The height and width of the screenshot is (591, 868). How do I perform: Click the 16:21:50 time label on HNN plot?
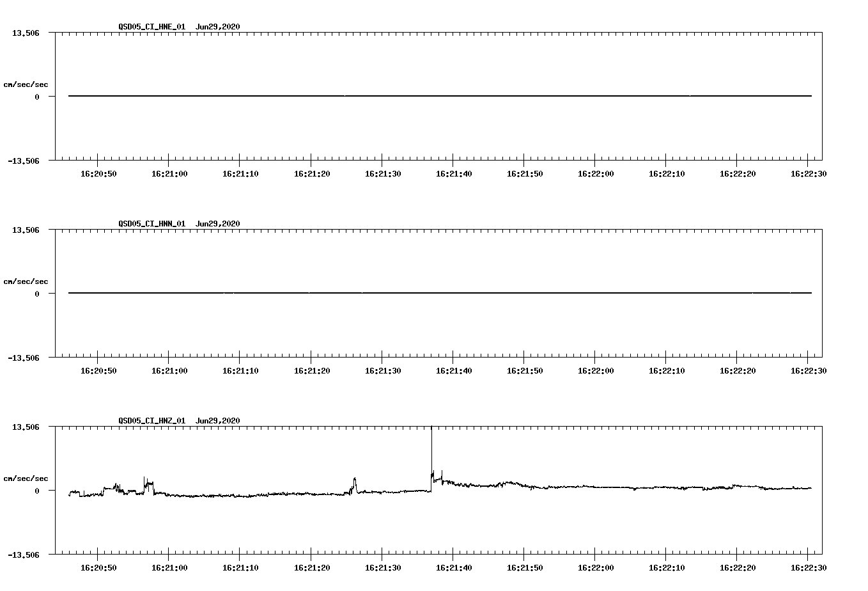pos(524,371)
